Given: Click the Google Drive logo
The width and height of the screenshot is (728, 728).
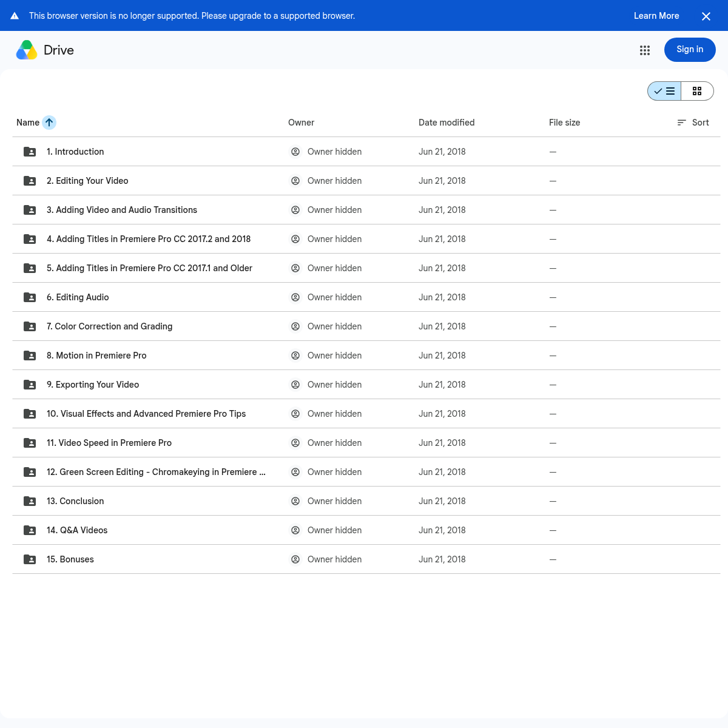Looking at the screenshot, I should pos(27,50).
